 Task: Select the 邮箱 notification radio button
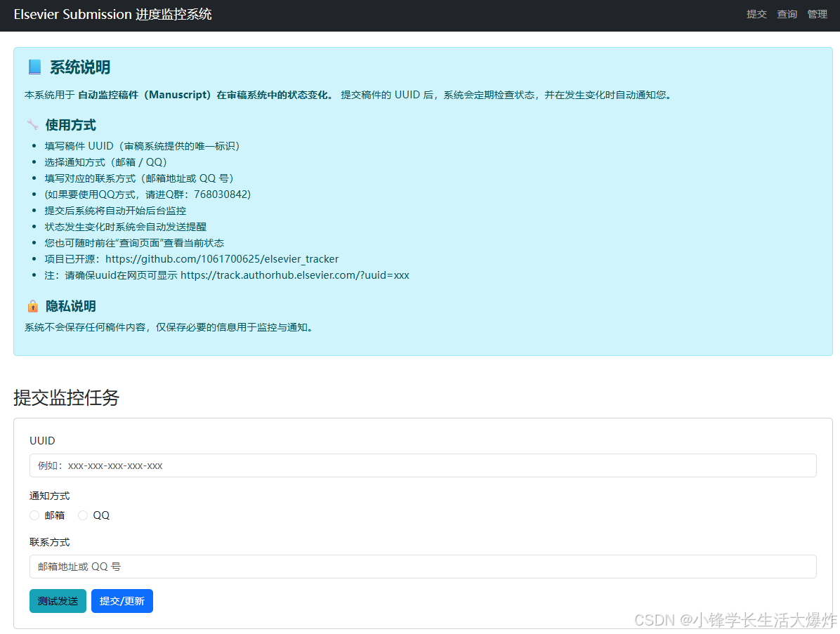click(x=34, y=515)
